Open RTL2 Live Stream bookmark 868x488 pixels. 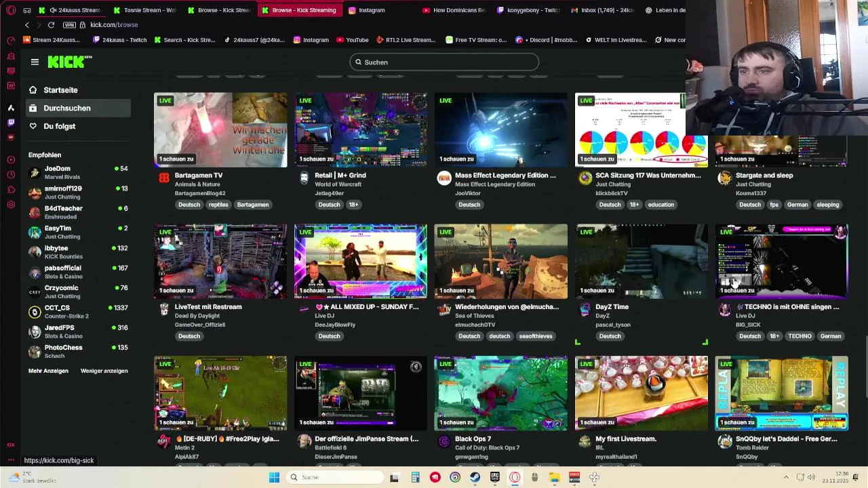(x=406, y=40)
